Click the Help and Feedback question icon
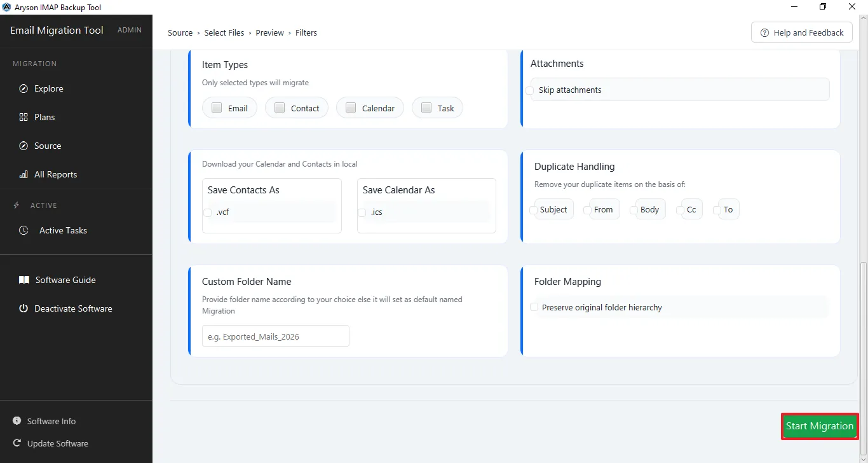Screen dimensions: 868x463 pyautogui.click(x=764, y=32)
